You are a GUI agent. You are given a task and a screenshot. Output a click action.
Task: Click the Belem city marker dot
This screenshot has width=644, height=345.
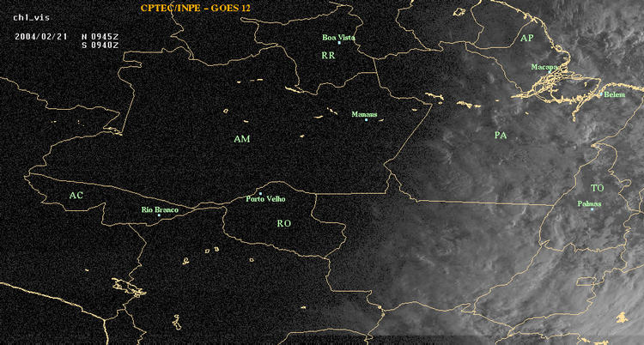click(601, 94)
